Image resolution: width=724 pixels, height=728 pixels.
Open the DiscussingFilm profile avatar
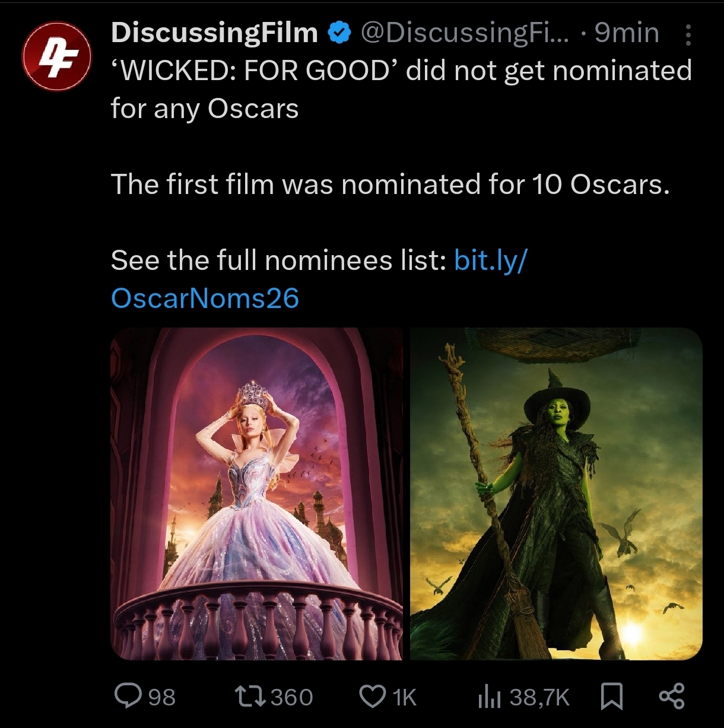(56, 56)
